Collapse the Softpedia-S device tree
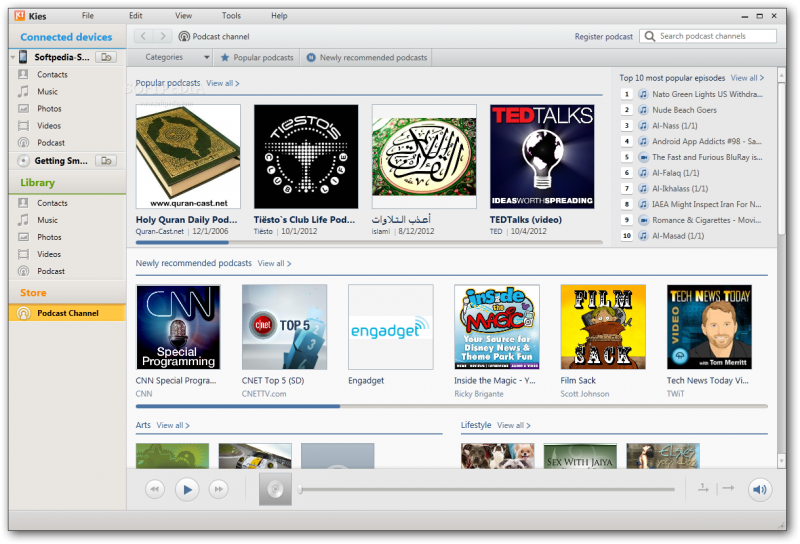The width and height of the screenshot is (800, 544). (x=13, y=58)
